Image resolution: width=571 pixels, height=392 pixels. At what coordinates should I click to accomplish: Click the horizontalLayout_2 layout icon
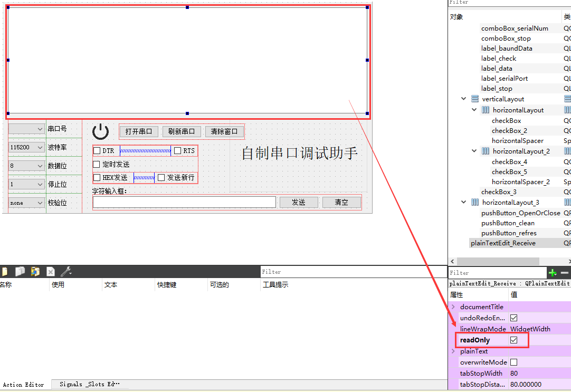pos(486,151)
